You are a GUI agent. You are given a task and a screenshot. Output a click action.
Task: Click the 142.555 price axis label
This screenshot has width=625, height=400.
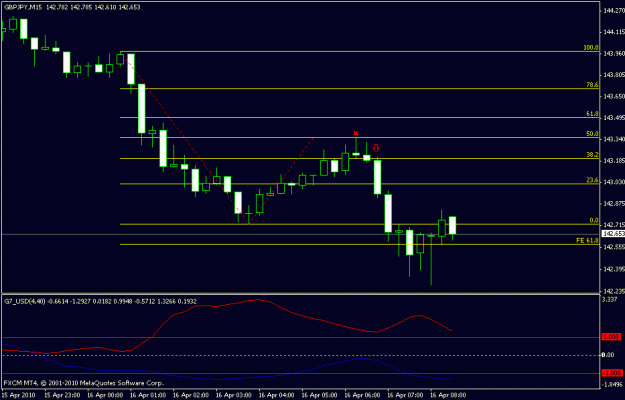pos(614,247)
